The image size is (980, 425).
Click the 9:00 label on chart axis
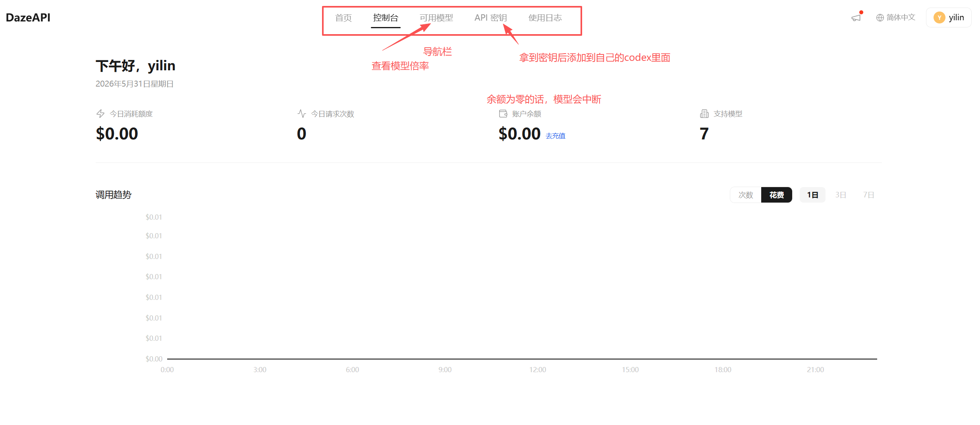pyautogui.click(x=445, y=370)
